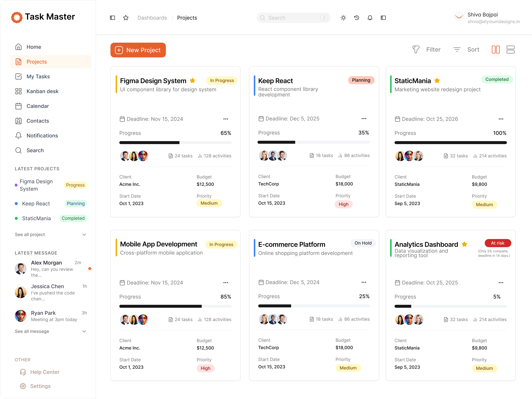Open Help Center link
Viewport: 532px width, 399px height.
coord(45,372)
